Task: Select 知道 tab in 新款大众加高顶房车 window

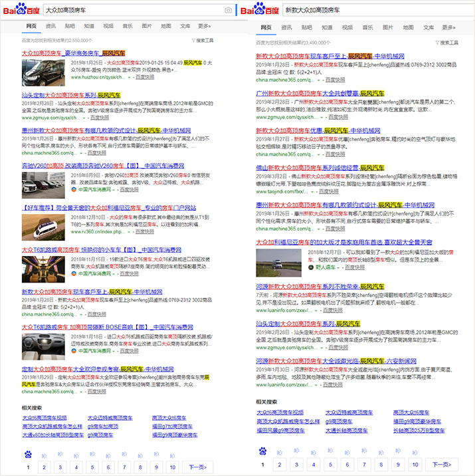Action: (327, 27)
